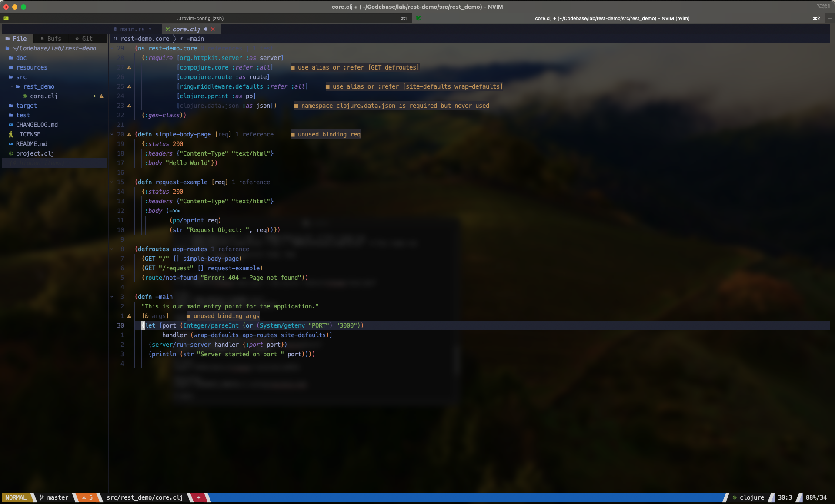Open the LICENSE file
This screenshot has height=504, width=835.
[x=28, y=134]
